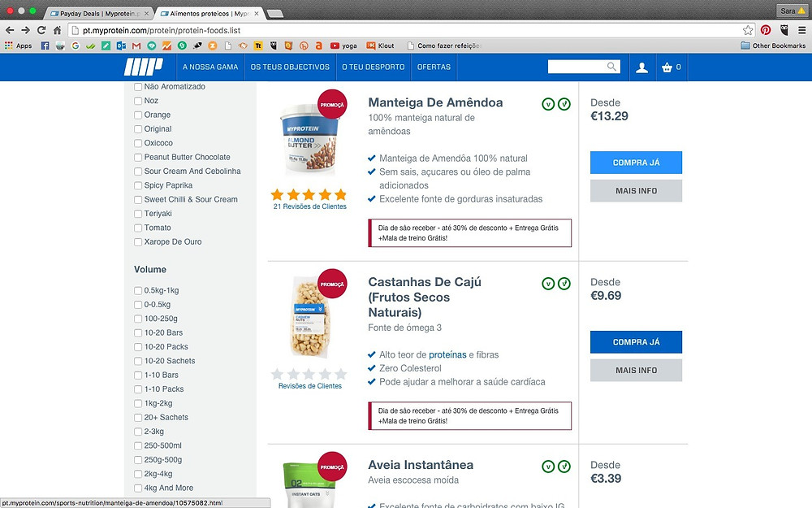The height and width of the screenshot is (508, 812).
Task: Open the shopping basket
Action: 672,67
